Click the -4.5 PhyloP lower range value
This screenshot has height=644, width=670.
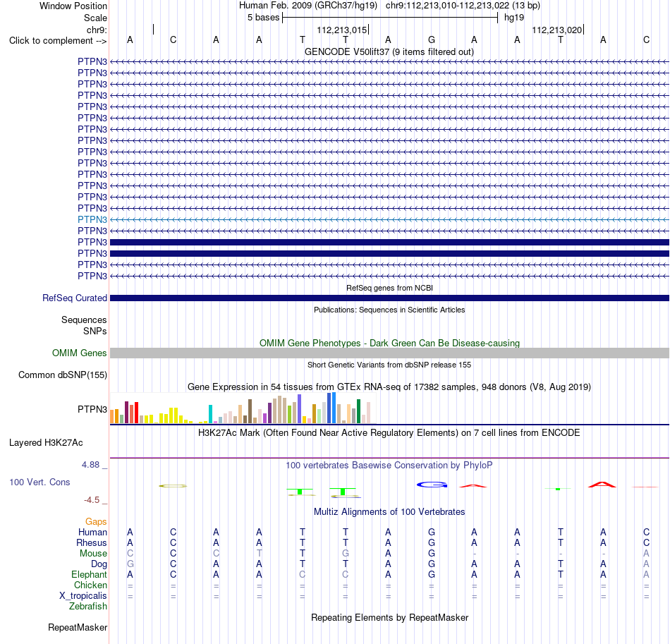(92, 500)
